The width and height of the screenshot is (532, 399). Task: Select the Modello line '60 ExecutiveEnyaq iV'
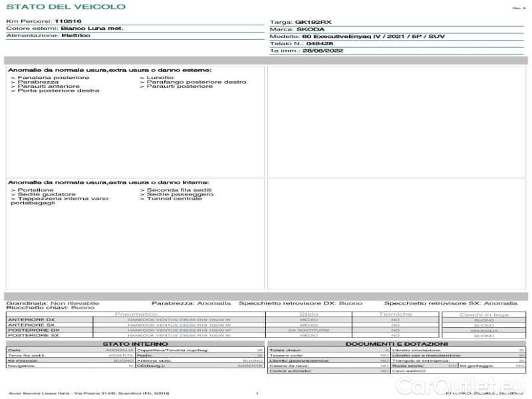342,37
